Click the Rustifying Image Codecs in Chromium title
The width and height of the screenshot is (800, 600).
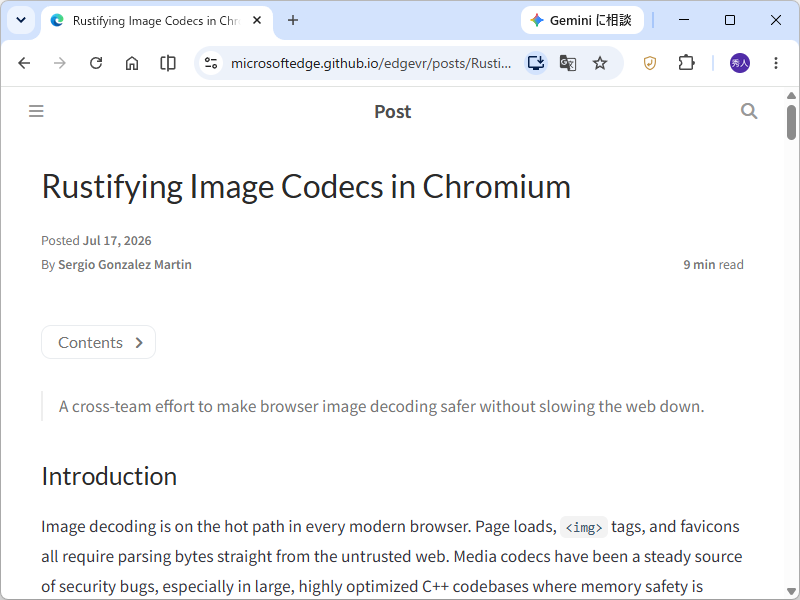coord(306,187)
